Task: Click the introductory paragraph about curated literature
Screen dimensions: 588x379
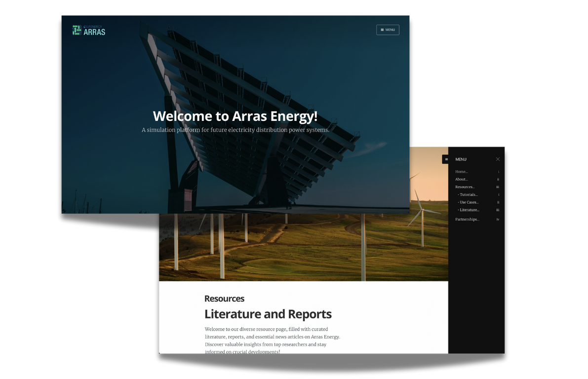Action: pyautogui.click(x=272, y=340)
